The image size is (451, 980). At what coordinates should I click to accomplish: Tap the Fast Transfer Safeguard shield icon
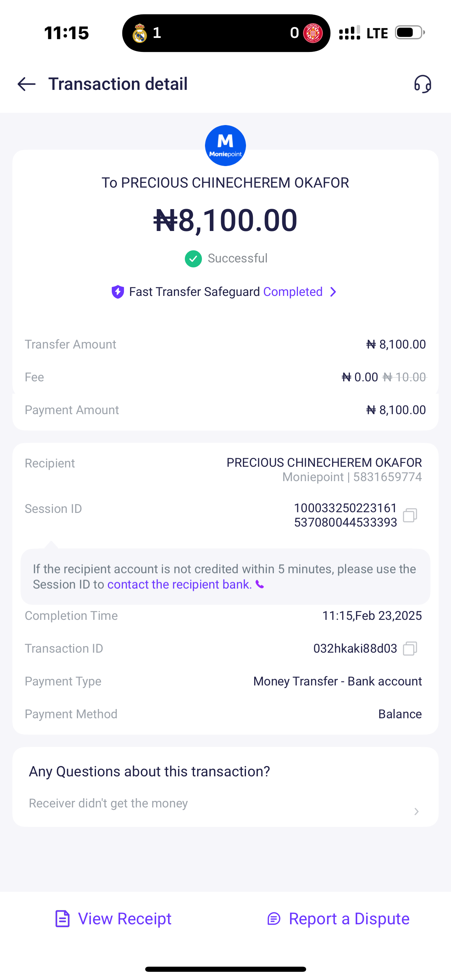point(118,292)
